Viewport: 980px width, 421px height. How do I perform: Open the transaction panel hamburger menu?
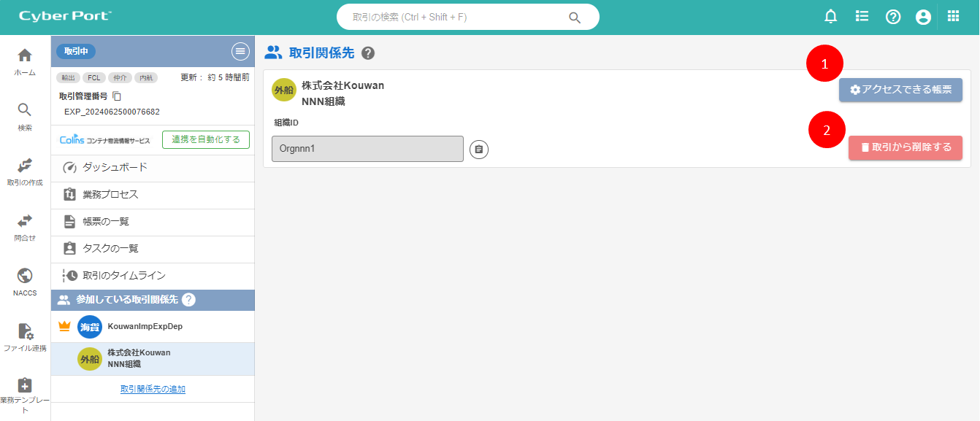click(240, 51)
